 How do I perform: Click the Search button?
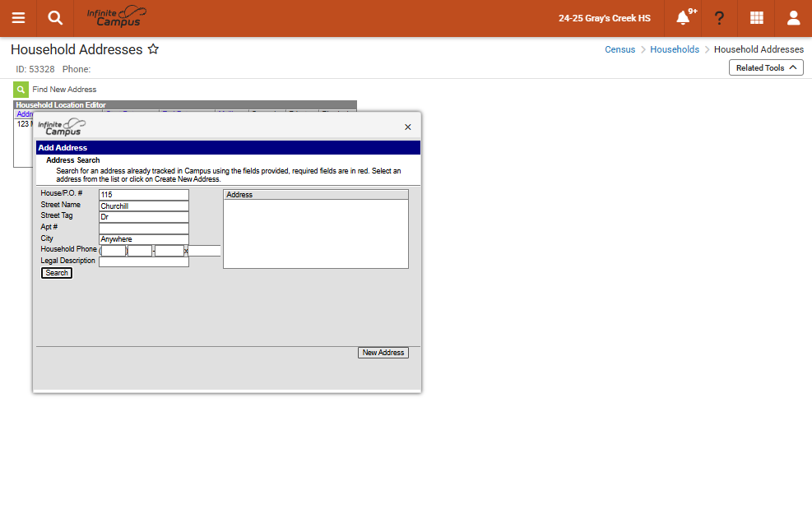point(57,273)
